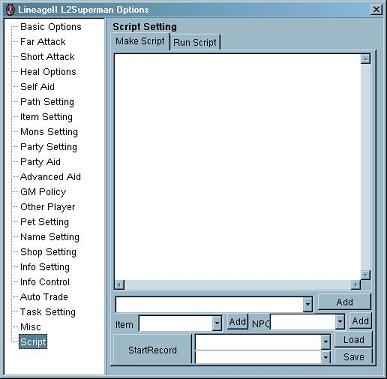Open Path Setting page
This screenshot has height=379, width=387.
tap(47, 102)
